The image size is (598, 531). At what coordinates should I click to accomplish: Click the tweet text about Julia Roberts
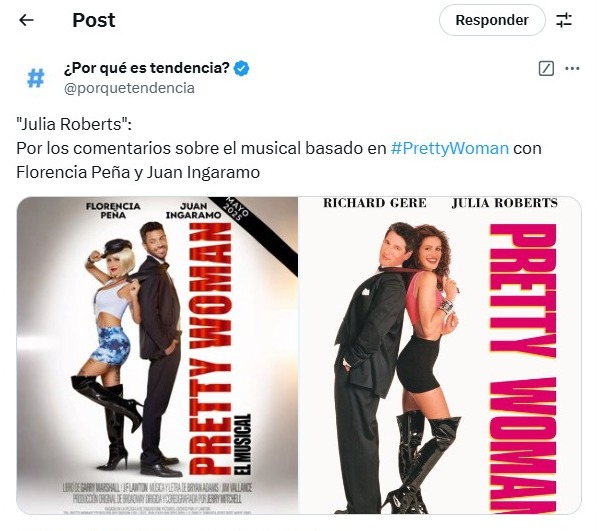[x=279, y=148]
